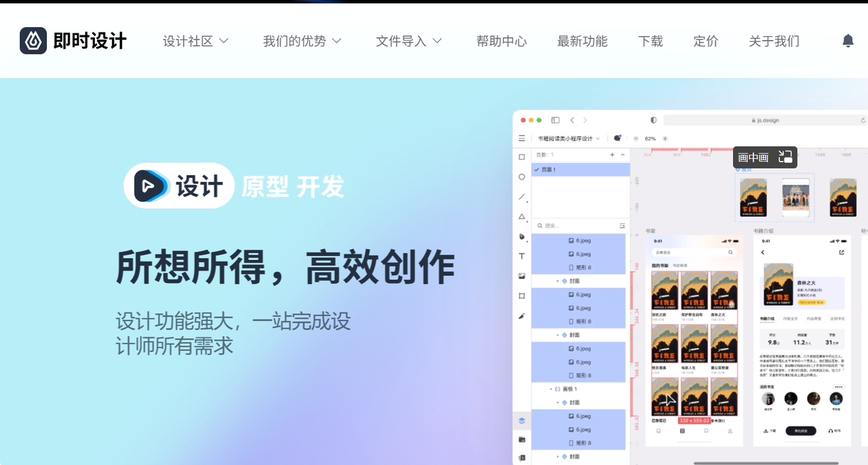Open the 帮助中心 page
The width and height of the screenshot is (868, 465).
coord(501,41)
